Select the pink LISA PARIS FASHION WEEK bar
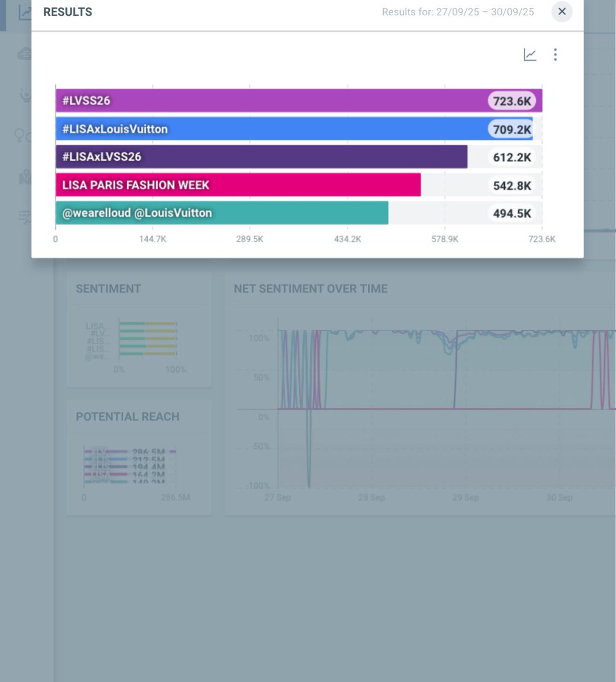 (x=238, y=185)
